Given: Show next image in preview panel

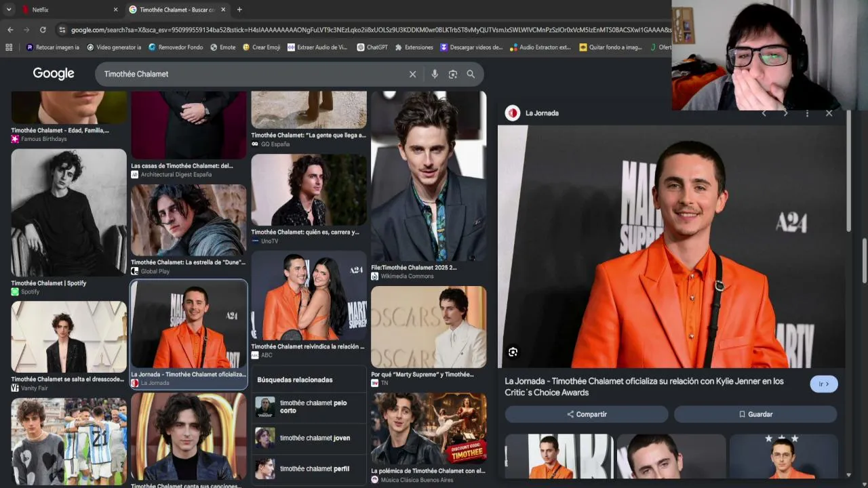Looking at the screenshot, I should (786, 113).
